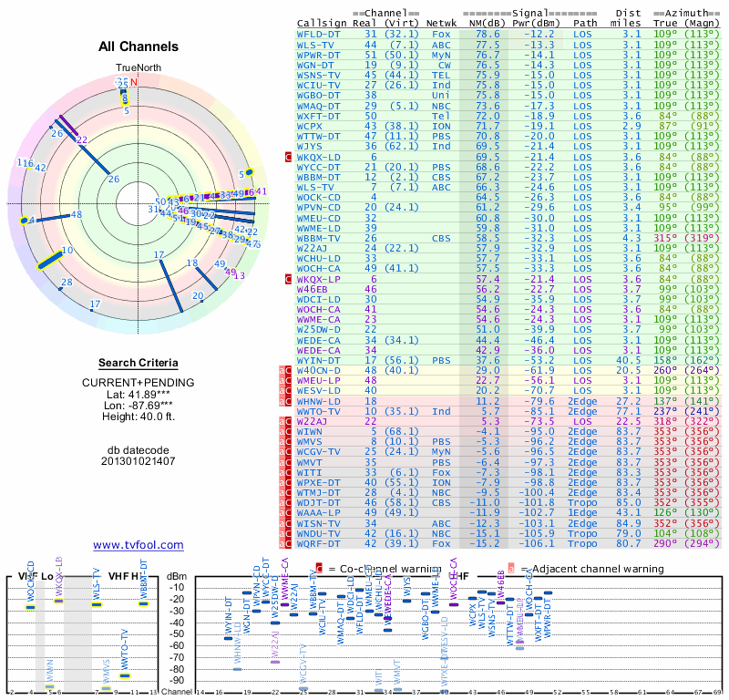Select the WDJT-DT callsign
This screenshot has width=729, height=700.
(x=318, y=503)
